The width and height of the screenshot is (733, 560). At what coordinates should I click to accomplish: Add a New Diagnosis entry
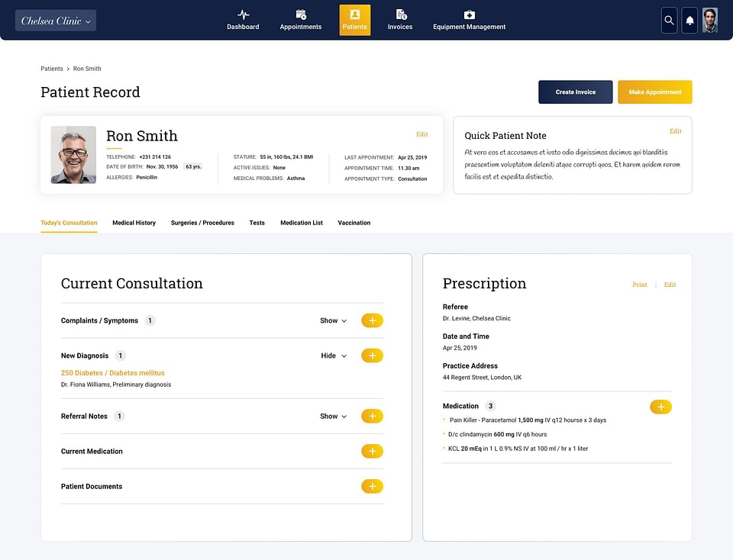point(372,356)
